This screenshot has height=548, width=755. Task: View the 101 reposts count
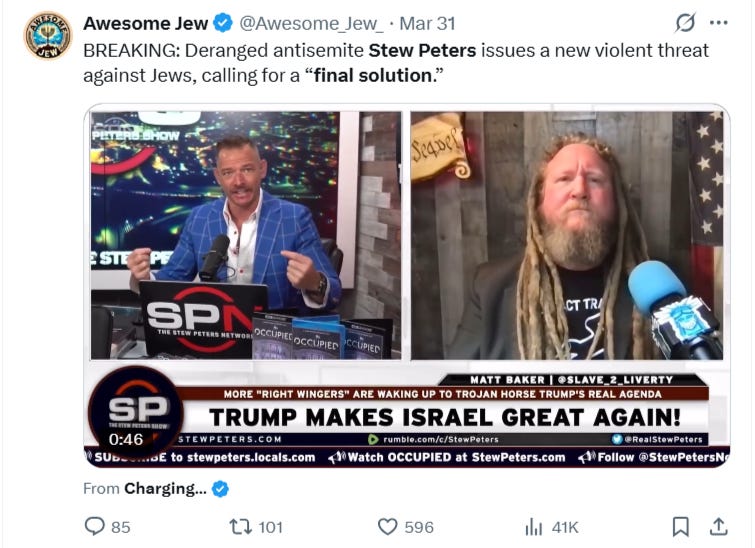pyautogui.click(x=271, y=527)
